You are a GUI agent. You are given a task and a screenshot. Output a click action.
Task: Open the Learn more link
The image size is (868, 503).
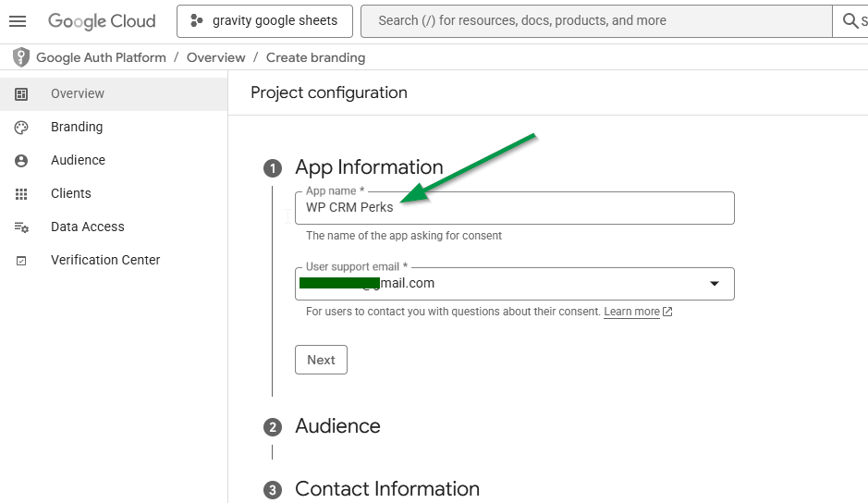tap(631, 312)
